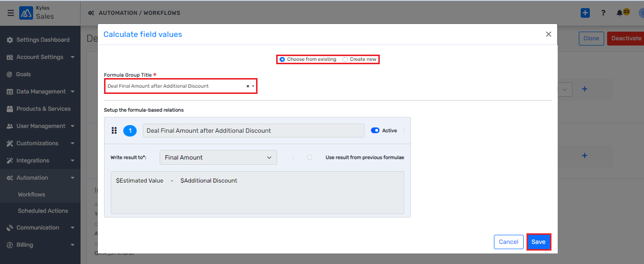This screenshot has height=264, width=644.
Task: Close the Calculate field values dialog
Action: [549, 34]
